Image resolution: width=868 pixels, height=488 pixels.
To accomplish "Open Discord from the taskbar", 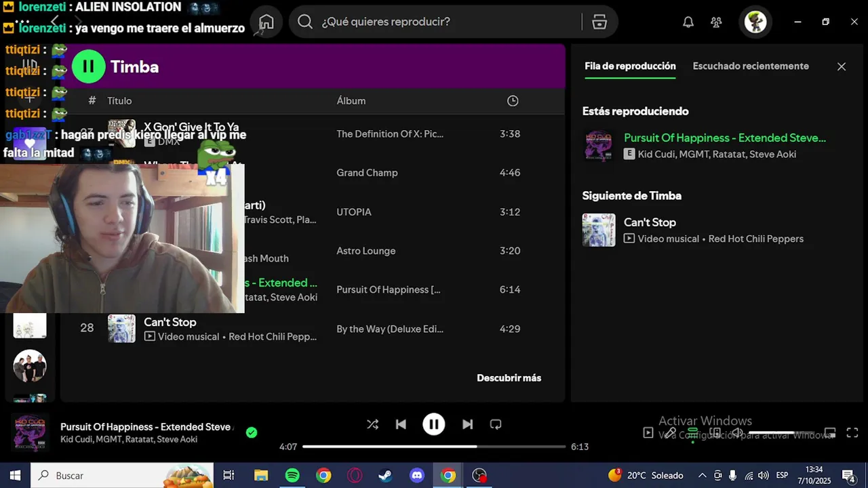I will coord(417,476).
